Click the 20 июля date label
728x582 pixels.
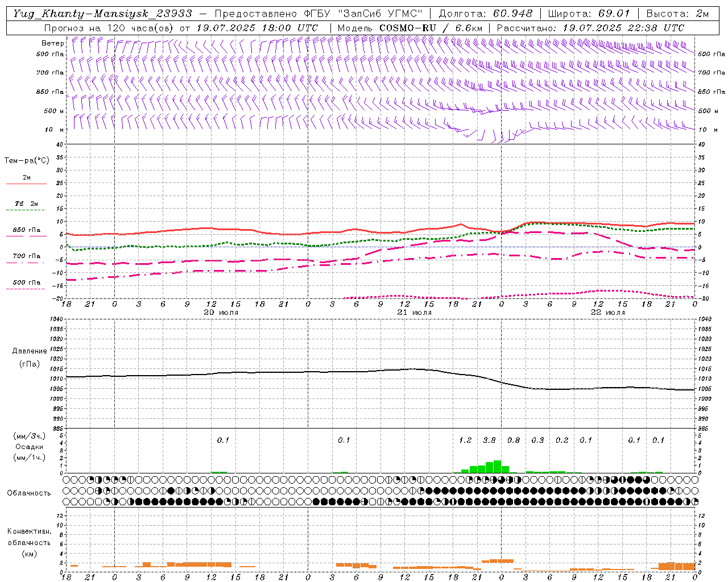click(x=221, y=313)
